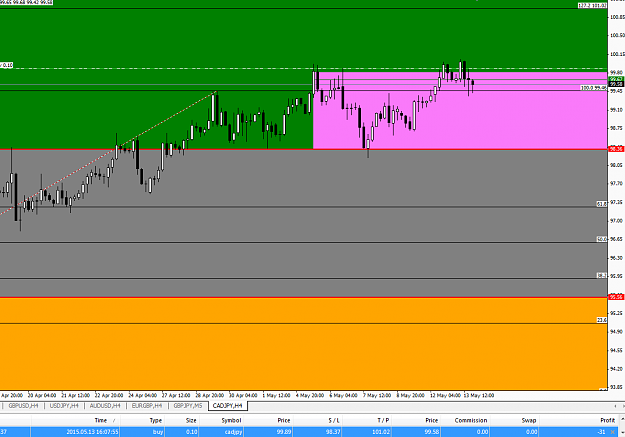Click the 100.0 Fibonacci level label
The height and width of the screenshot is (437, 625).
[x=594, y=88]
